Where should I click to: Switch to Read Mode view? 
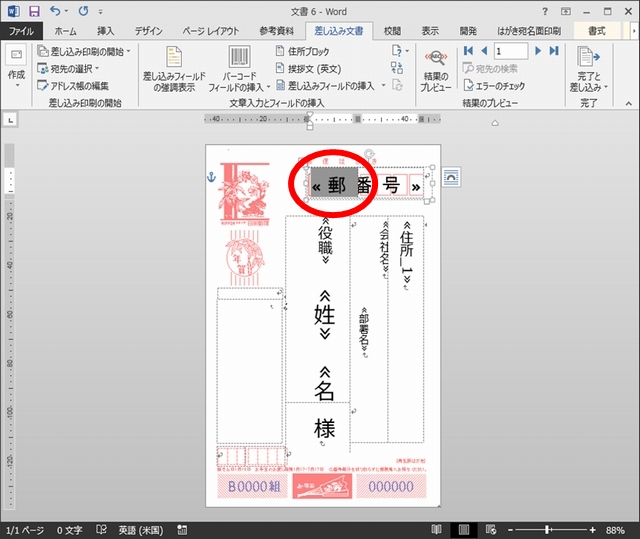coord(436,530)
